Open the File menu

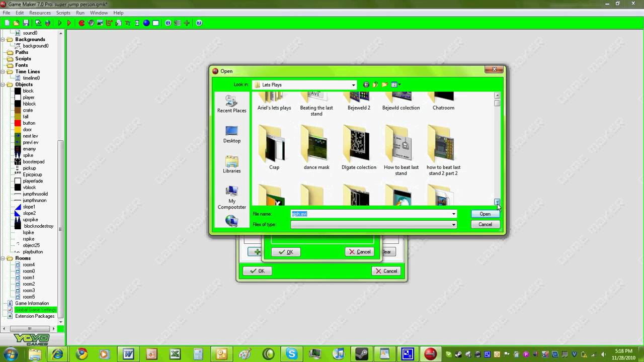click(x=7, y=13)
